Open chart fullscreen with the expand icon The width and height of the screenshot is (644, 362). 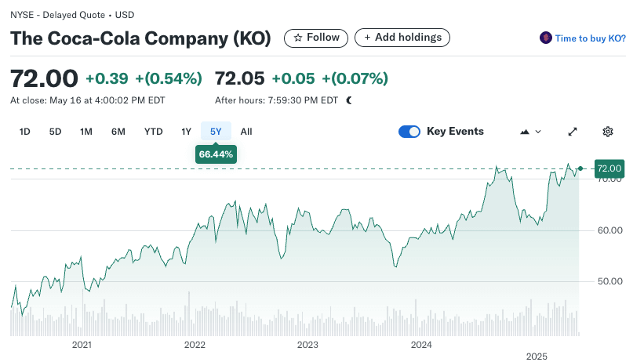click(573, 132)
